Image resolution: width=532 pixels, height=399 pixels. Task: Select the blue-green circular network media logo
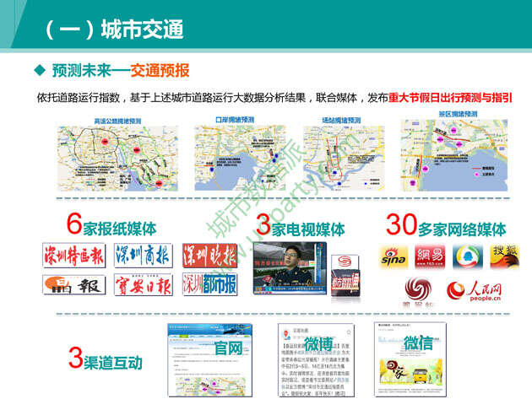pos(467,254)
